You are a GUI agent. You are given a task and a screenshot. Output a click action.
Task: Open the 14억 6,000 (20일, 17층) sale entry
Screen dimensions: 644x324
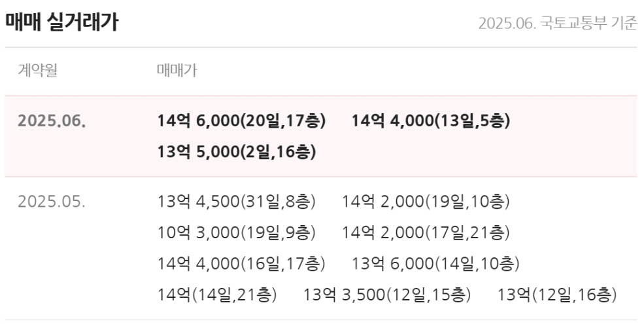(241, 121)
